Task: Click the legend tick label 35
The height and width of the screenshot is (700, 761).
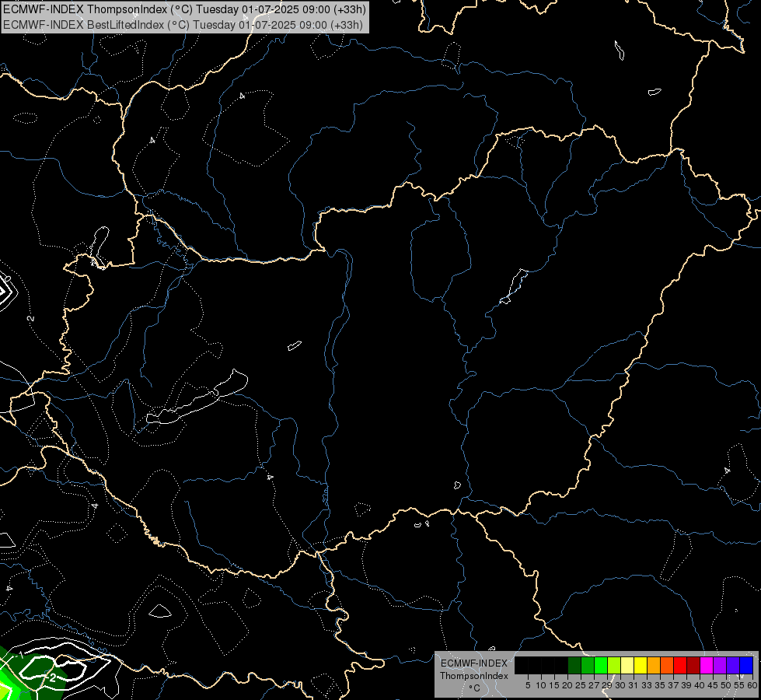Action: pyautogui.click(x=660, y=685)
